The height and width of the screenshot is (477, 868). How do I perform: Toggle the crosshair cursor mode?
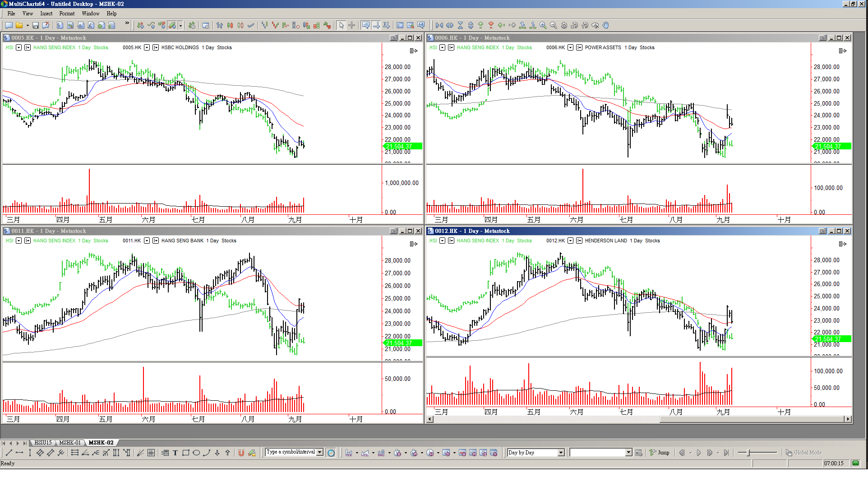[x=352, y=25]
